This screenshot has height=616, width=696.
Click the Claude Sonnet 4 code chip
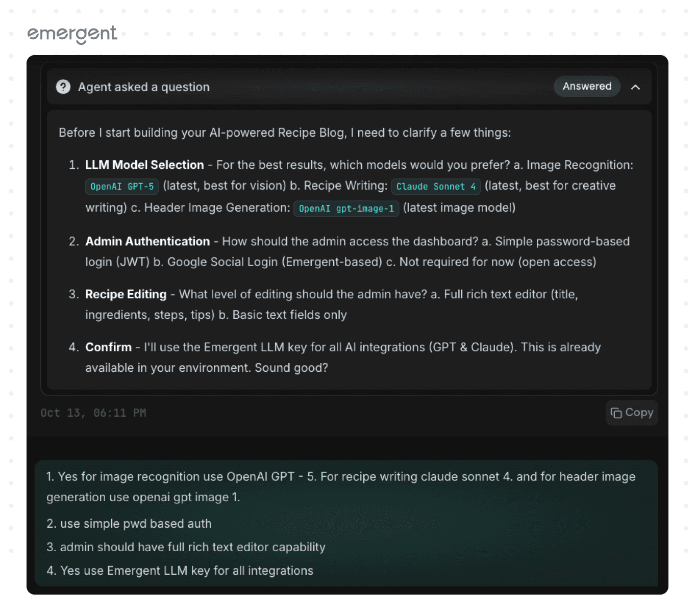(436, 186)
